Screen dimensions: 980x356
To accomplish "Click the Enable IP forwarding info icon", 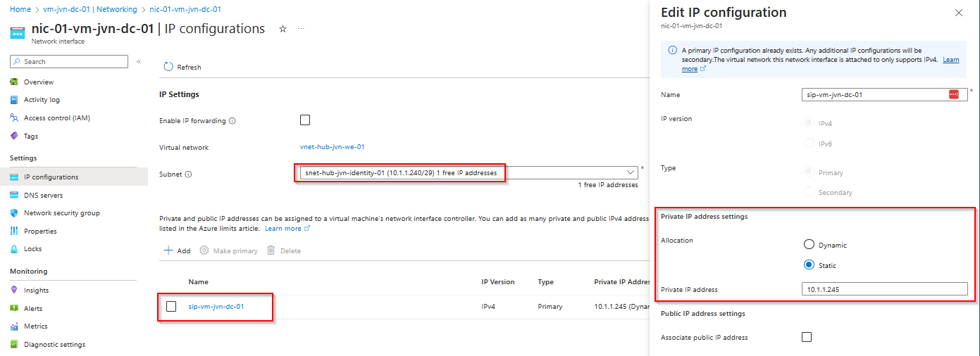I will click(x=232, y=121).
